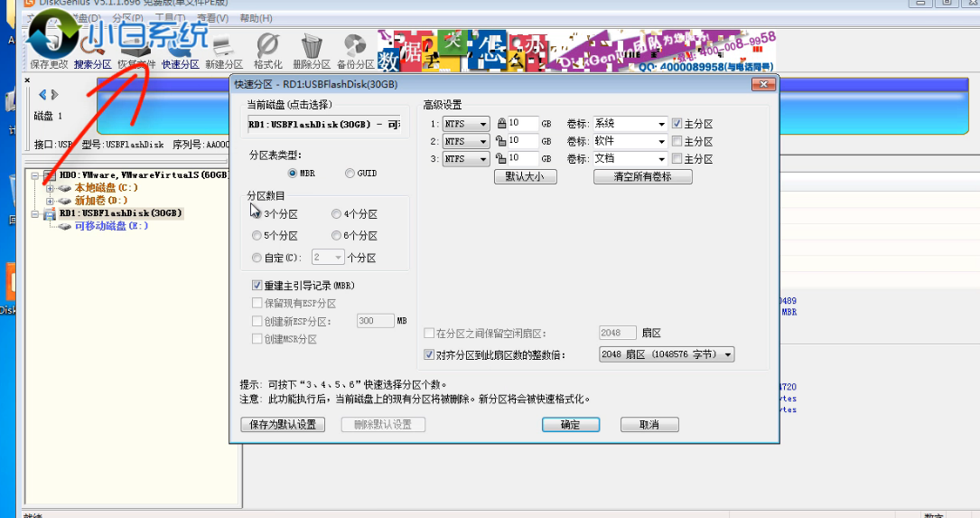Expand the 新加卷(D:) tree node
Viewport: 980px width, 518px height.
(50, 201)
